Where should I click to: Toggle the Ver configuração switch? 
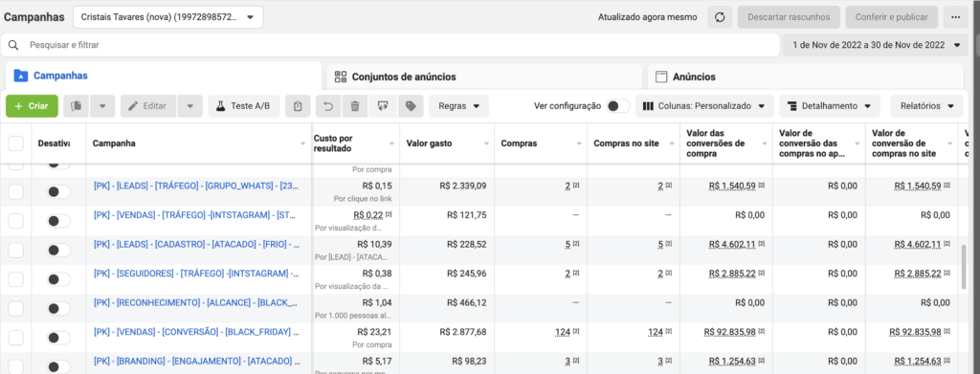coord(618,106)
